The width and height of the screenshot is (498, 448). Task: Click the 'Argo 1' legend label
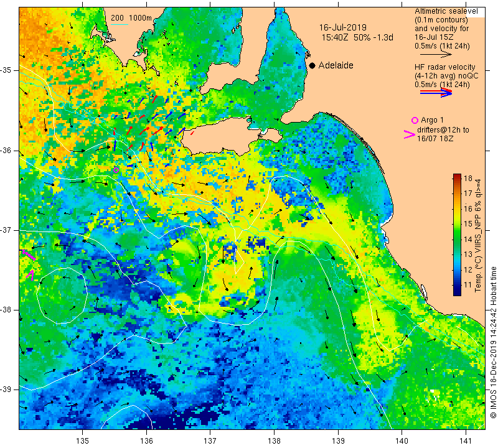coord(432,120)
